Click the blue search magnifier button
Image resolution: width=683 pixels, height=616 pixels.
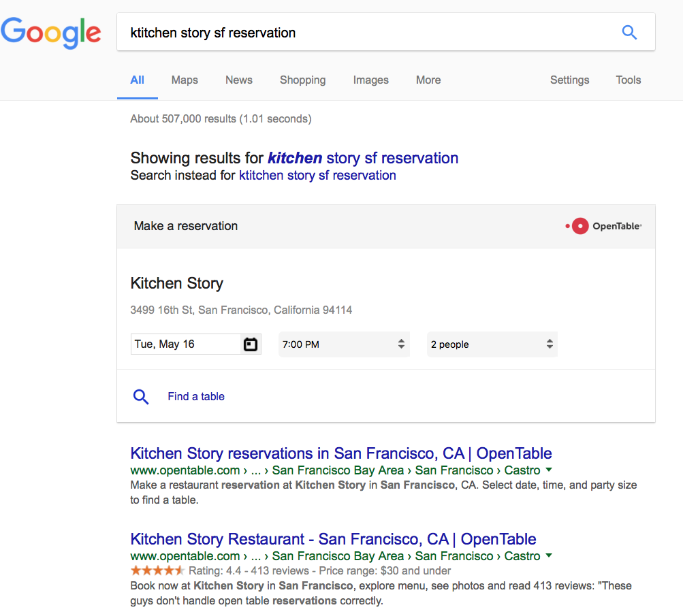(x=629, y=32)
